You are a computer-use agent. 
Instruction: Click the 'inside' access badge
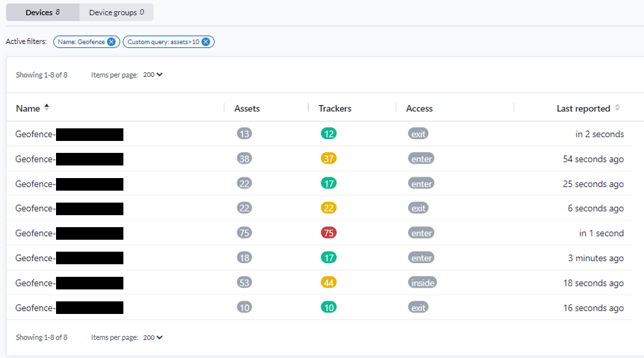pyautogui.click(x=422, y=282)
